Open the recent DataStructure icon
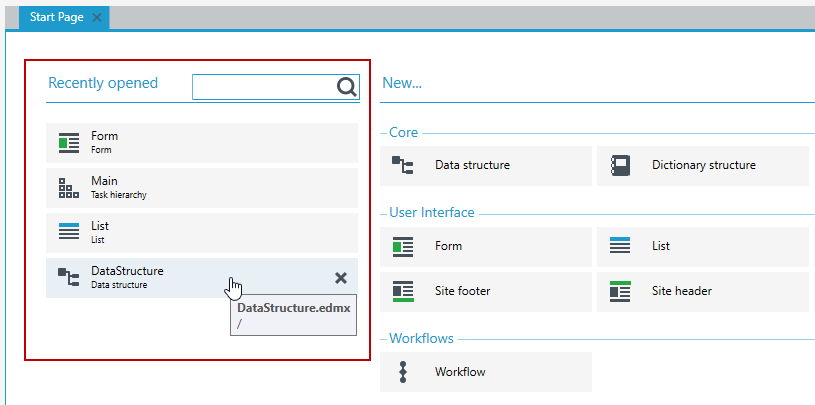 coord(69,278)
